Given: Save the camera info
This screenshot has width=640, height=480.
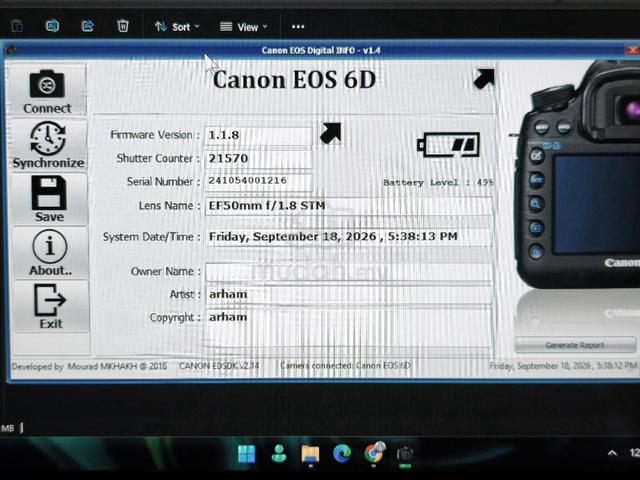Looking at the screenshot, I should [49, 199].
